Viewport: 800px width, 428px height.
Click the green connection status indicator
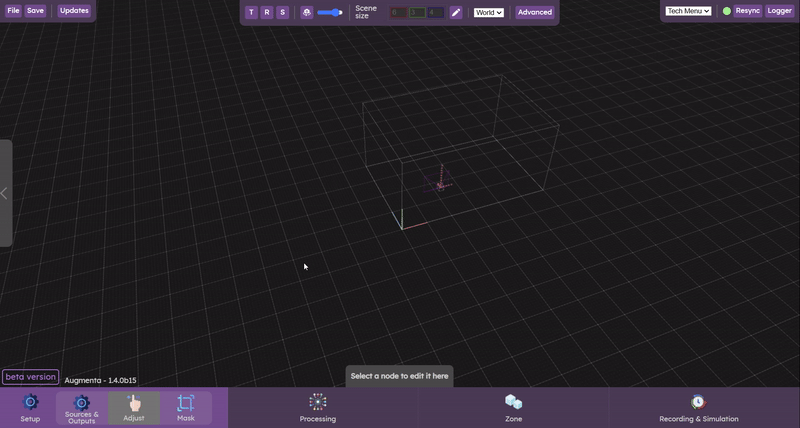[x=727, y=11]
